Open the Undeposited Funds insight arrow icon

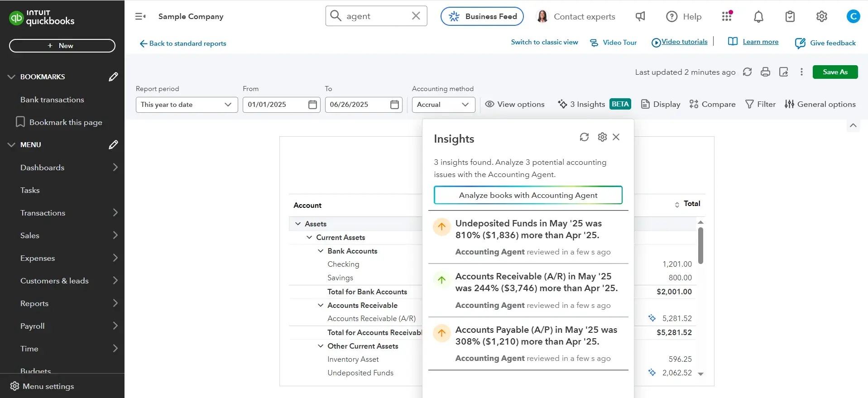tap(442, 227)
